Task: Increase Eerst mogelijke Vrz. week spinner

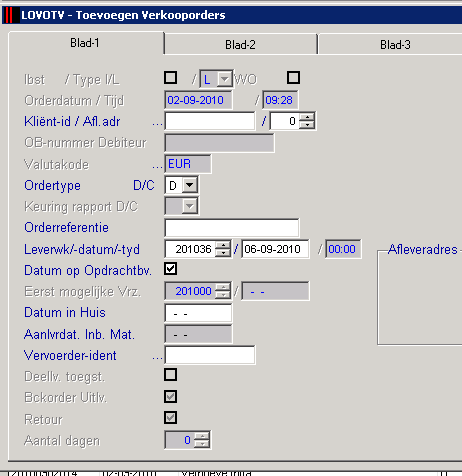Action: (223, 287)
